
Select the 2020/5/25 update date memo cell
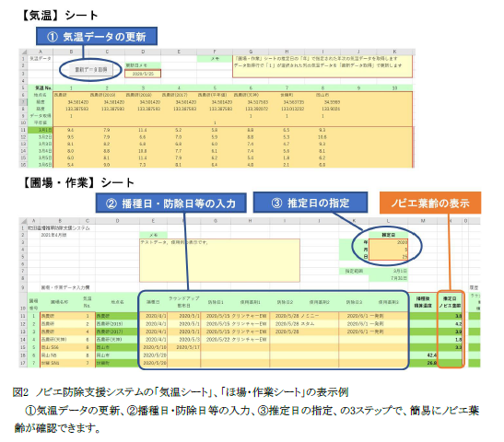coord(143,74)
